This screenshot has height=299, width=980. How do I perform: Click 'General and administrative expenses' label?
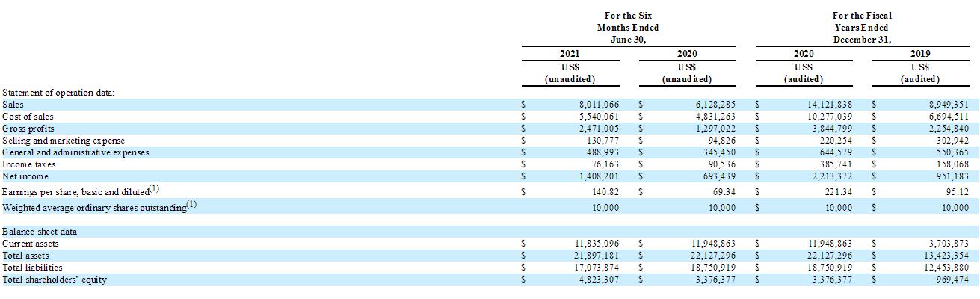pos(75,152)
